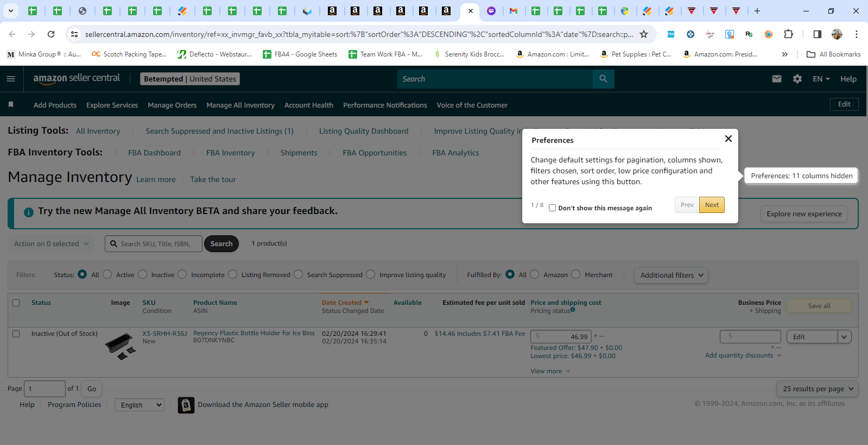Go to Manage Orders
This screenshot has height=445, width=868.
[172, 105]
